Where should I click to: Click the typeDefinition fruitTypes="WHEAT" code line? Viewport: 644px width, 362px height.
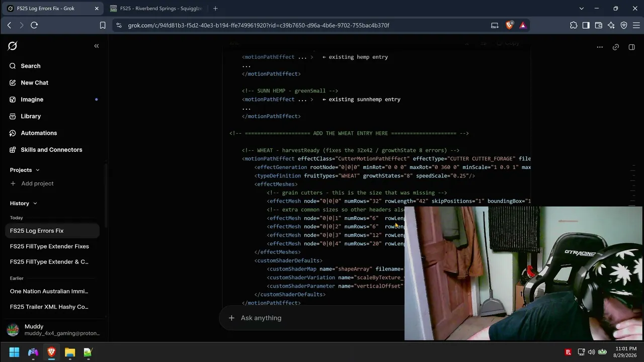click(x=365, y=176)
